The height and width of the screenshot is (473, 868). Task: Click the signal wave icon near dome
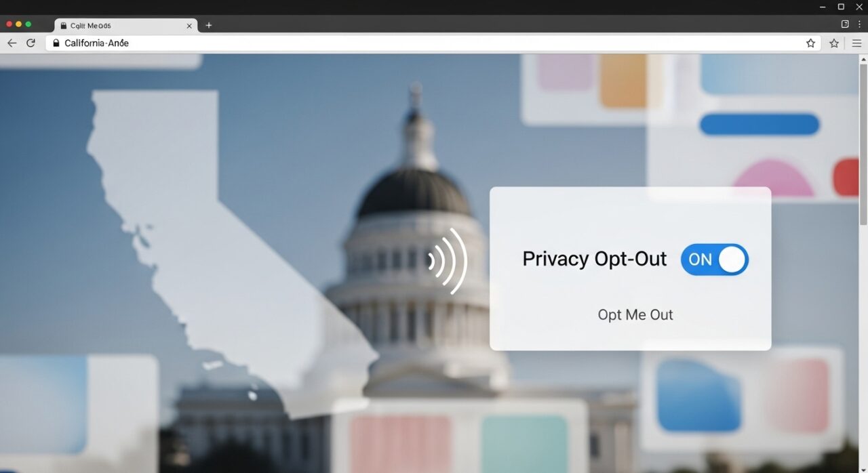(448, 261)
